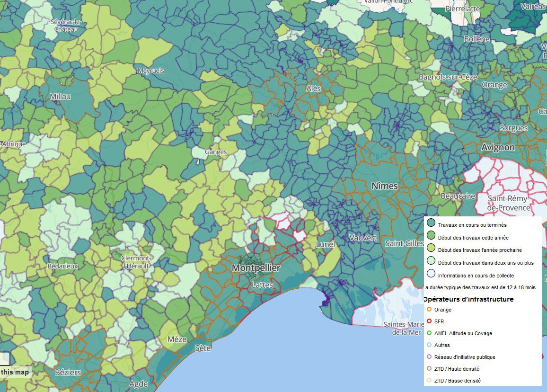The width and height of the screenshot is (547, 392).
Task: Click the purple Réseau d'initiative publique icon
Action: pos(429,357)
